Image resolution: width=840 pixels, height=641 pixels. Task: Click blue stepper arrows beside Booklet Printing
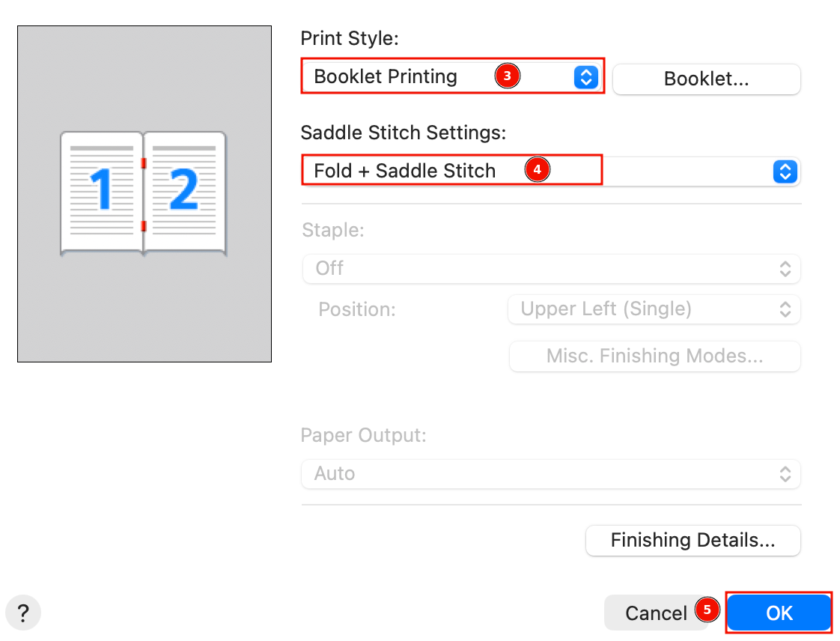(x=586, y=77)
